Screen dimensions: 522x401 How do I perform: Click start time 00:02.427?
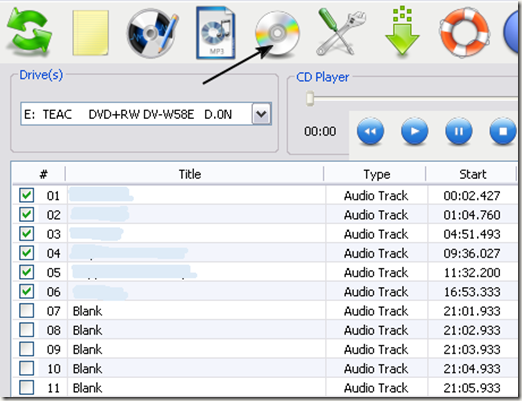click(472, 196)
